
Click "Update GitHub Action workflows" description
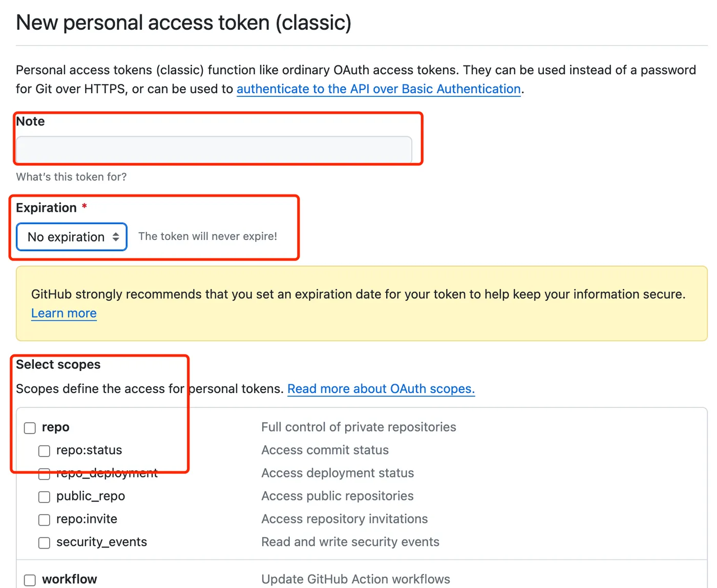click(355, 579)
